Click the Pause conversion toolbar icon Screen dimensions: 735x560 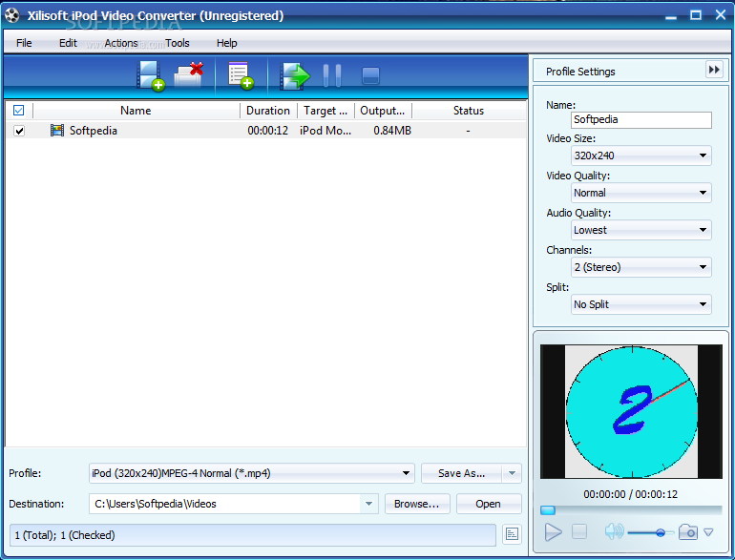332,75
